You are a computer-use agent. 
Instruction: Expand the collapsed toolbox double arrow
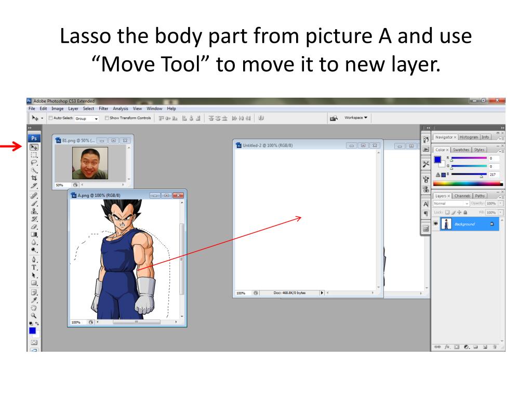[x=30, y=128]
